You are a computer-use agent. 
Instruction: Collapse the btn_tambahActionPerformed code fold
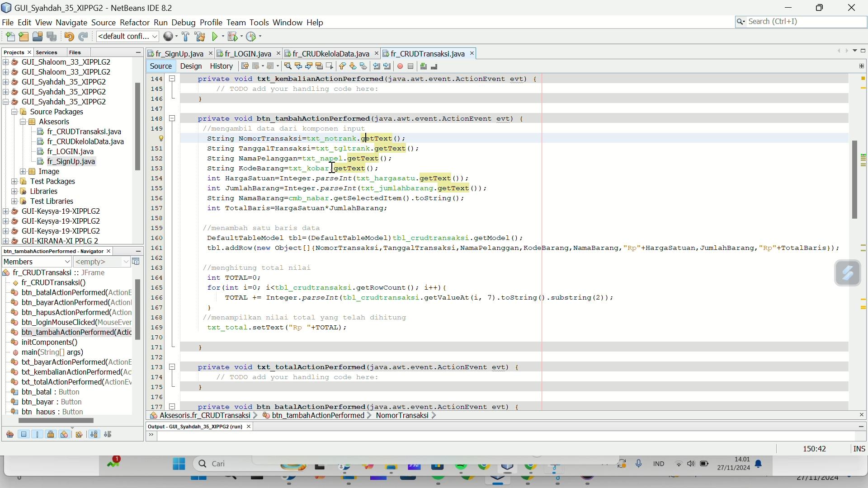pos(172,118)
